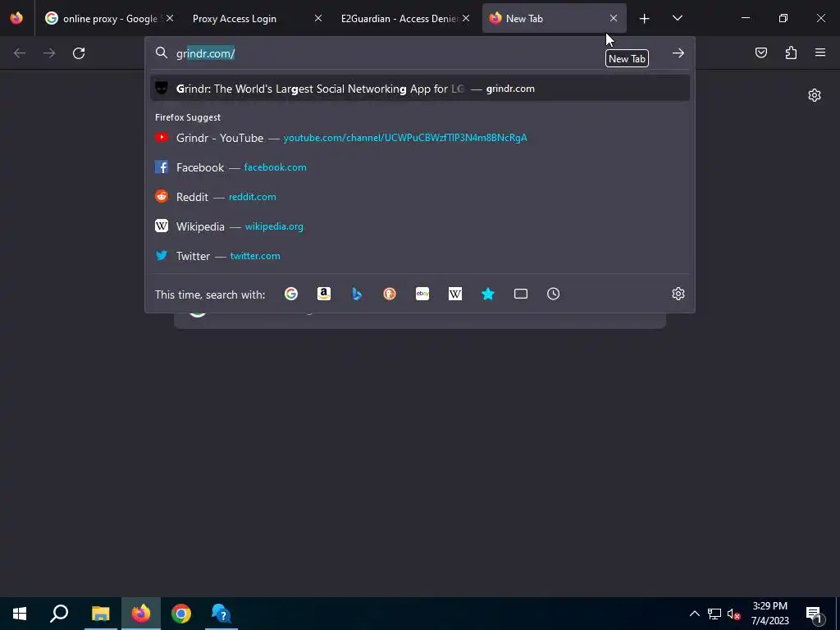840x630 pixels.
Task: Open the Twitter suggestion
Action: tap(420, 256)
